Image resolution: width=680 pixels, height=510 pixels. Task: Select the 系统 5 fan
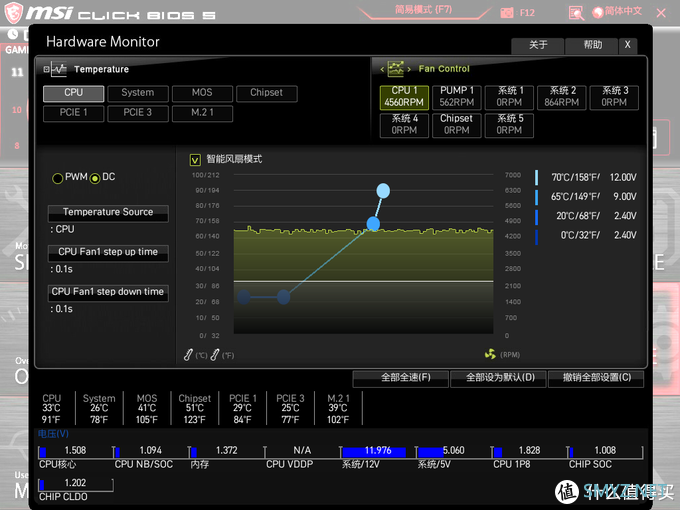509,125
